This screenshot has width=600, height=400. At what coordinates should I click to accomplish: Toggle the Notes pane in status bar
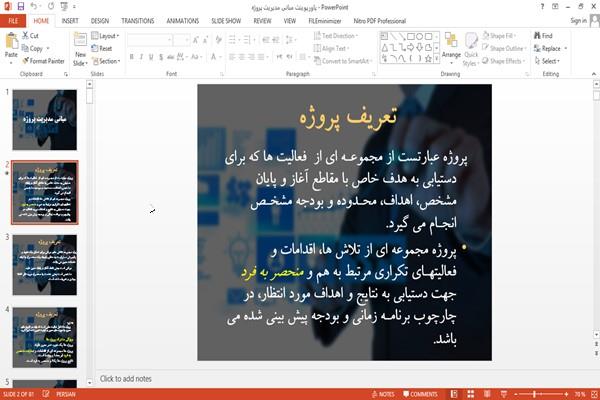coord(383,394)
